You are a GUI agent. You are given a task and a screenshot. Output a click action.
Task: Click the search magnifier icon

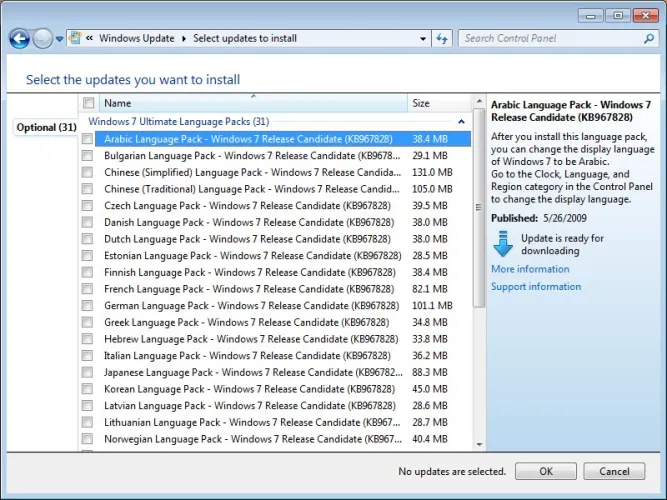pyautogui.click(x=649, y=39)
